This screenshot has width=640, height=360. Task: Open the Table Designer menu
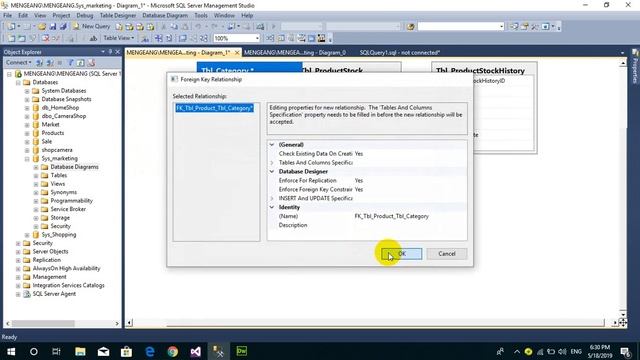[118, 16]
